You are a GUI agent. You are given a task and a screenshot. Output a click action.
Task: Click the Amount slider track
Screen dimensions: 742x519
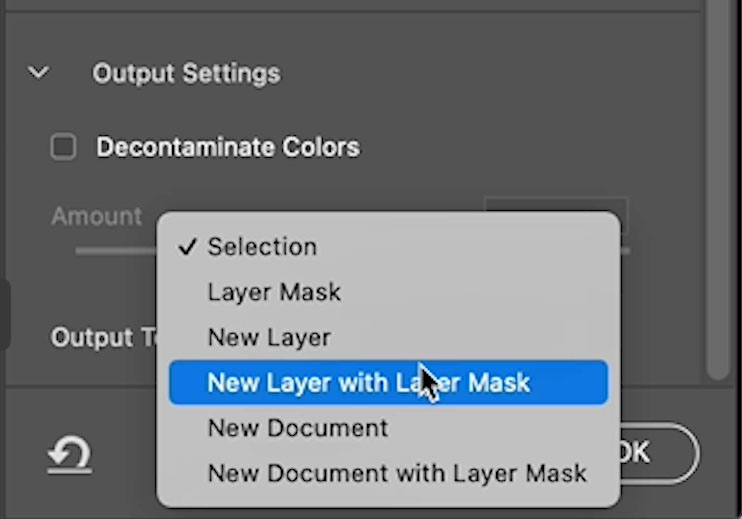116,251
